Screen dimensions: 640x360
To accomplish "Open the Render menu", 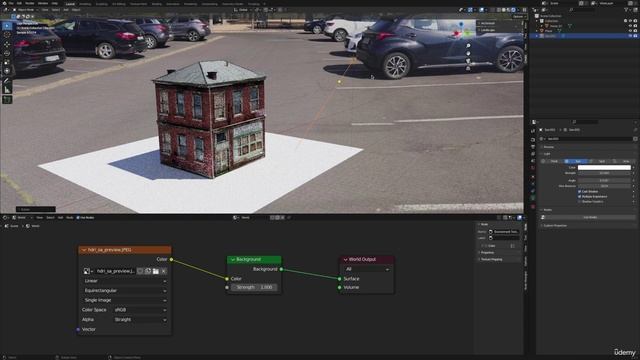I will 29,3.
